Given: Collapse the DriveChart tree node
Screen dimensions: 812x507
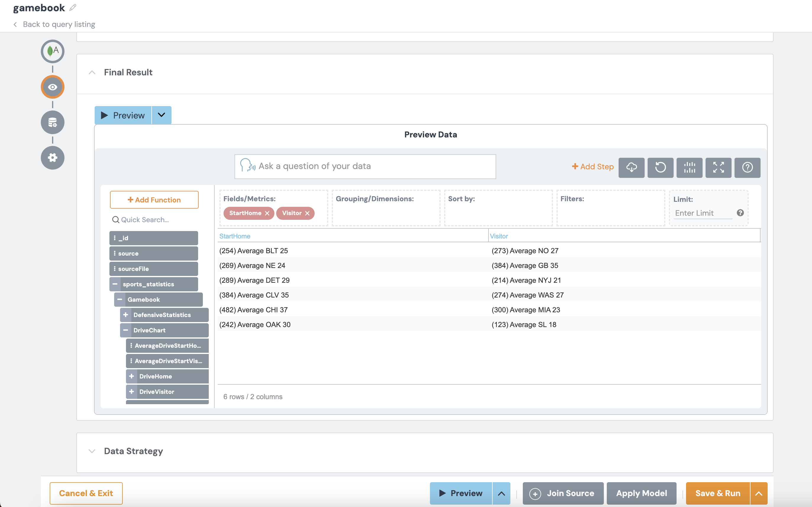Looking at the screenshot, I should point(125,330).
